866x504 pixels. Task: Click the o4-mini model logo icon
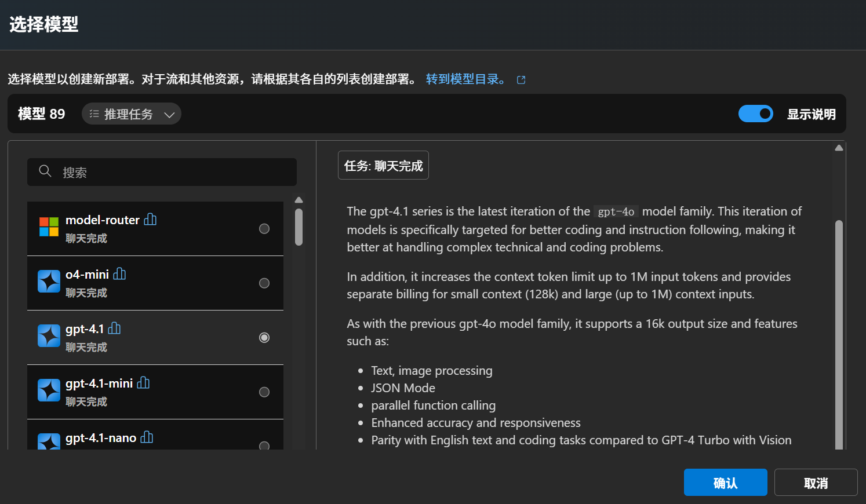pyautogui.click(x=49, y=282)
